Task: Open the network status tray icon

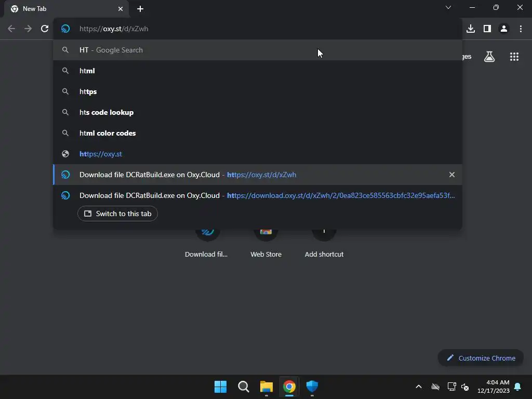Action: pos(451,387)
